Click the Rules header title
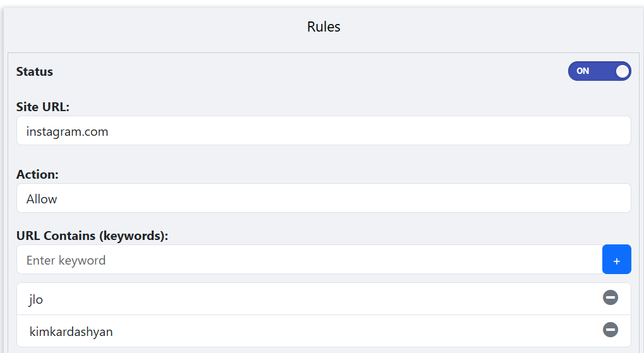 pyautogui.click(x=324, y=27)
